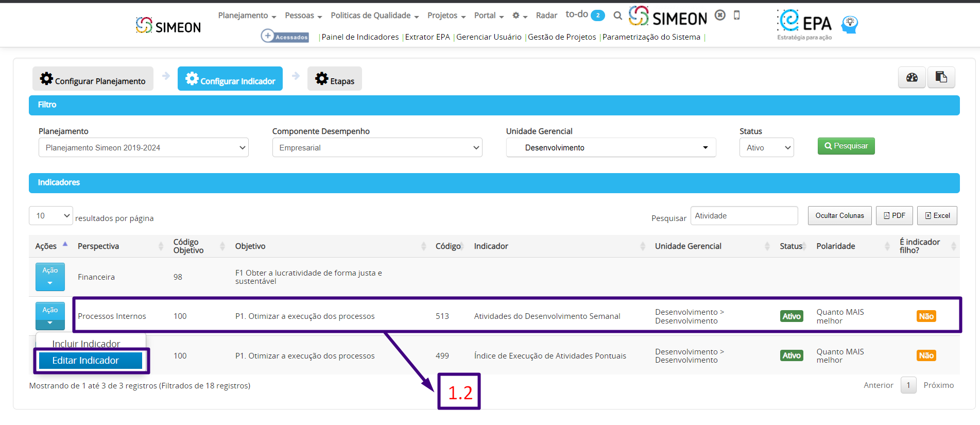
Task: Select Incluir Indicador menu entry
Action: coord(86,344)
